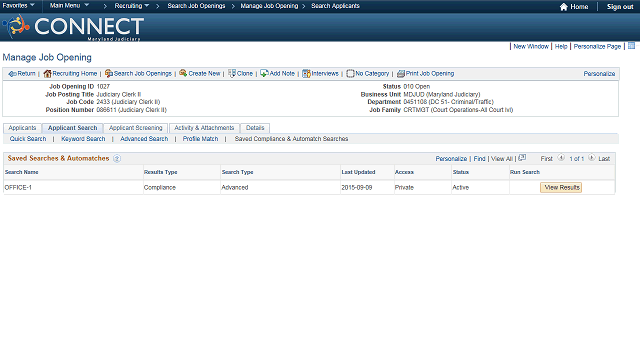Click the Return arrow icon
This screenshot has height=360, width=640.
[x=13, y=74]
